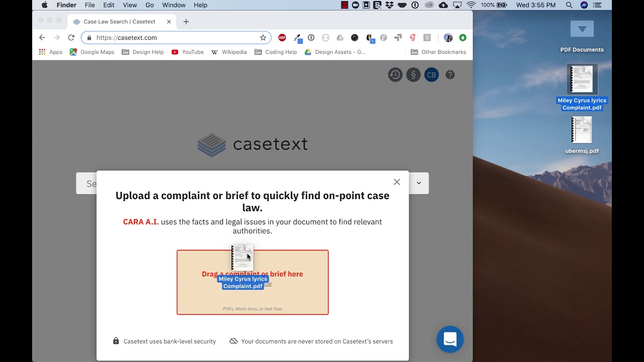The height and width of the screenshot is (362, 644).
Task: Click the Google Drive extension icon
Action: click(x=340, y=38)
